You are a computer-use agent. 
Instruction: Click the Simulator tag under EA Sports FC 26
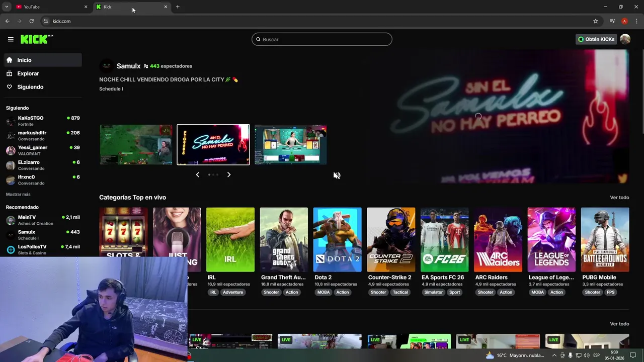pyautogui.click(x=434, y=292)
